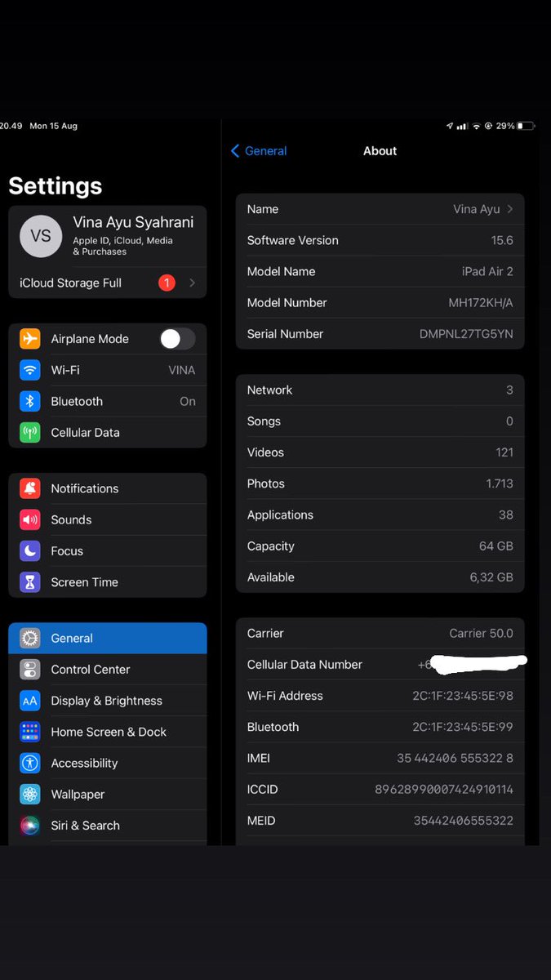Image resolution: width=551 pixels, height=980 pixels.
Task: Tap the Accessibility figure icon
Action: click(x=30, y=763)
